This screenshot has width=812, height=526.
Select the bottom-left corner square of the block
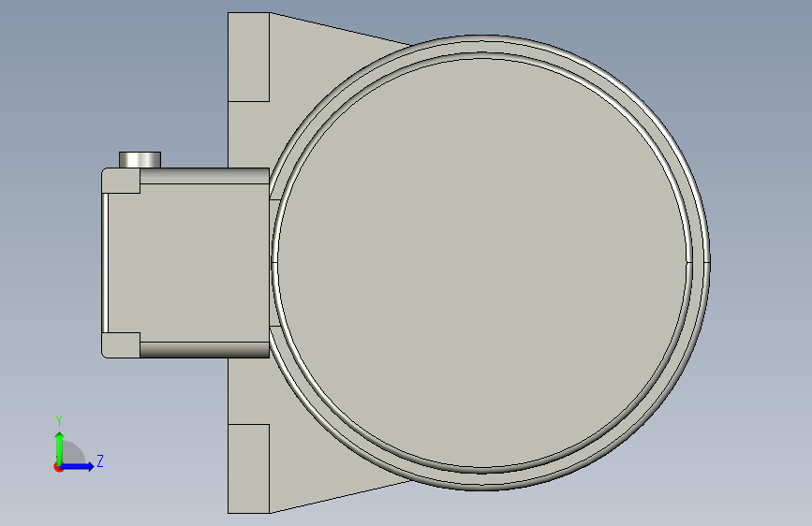[x=122, y=344]
